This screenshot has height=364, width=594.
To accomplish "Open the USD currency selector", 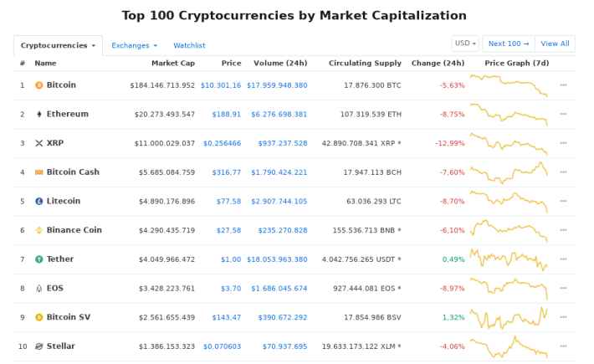I will [465, 44].
